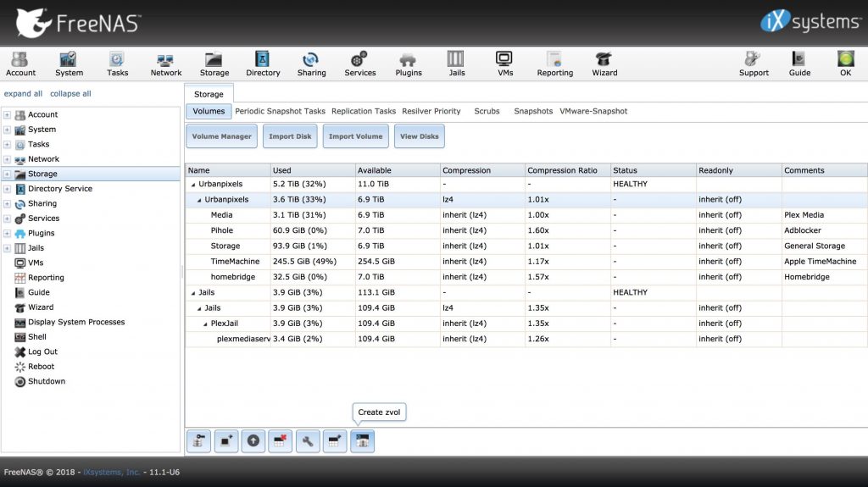Image resolution: width=868 pixels, height=487 pixels.
Task: Open the Network toolbar icon
Action: tap(165, 64)
